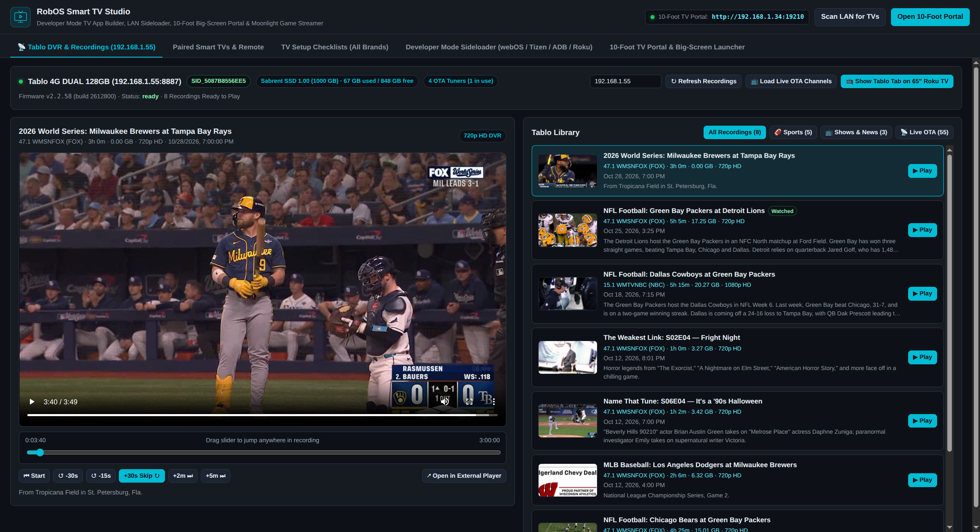Show Tablo Tab on 65" Roku TV
This screenshot has height=532, width=980.
tap(897, 81)
